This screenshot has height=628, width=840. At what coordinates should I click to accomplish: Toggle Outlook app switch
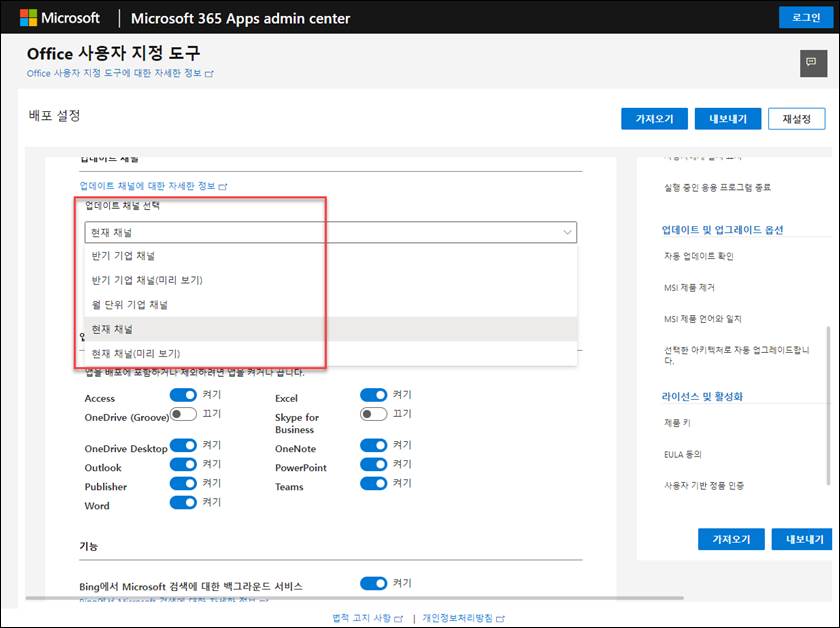[x=183, y=464]
